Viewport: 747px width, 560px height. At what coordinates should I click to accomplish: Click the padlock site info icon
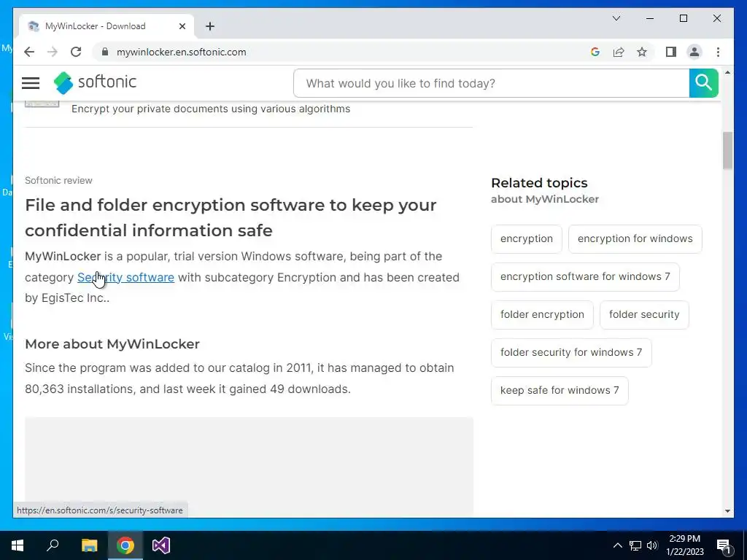[105, 52]
